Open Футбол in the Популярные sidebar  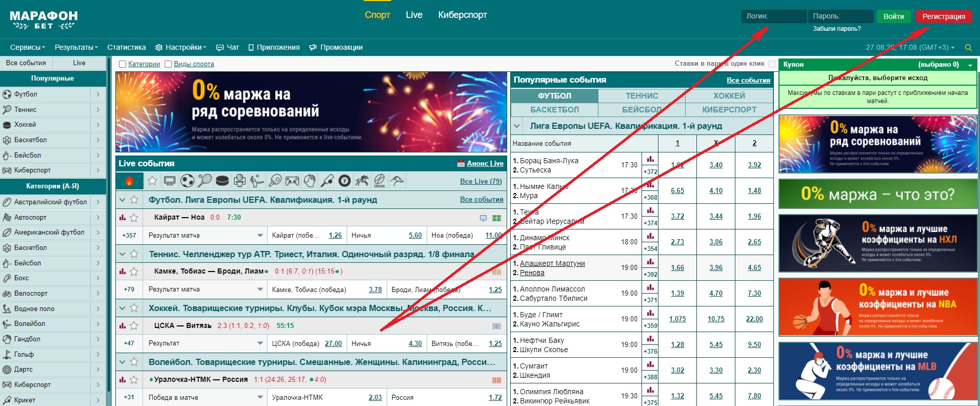point(53,94)
